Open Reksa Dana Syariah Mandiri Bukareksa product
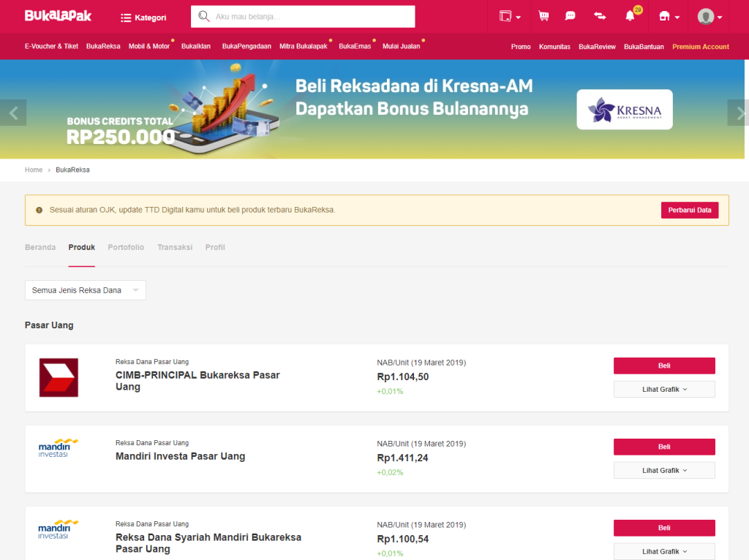Image resolution: width=749 pixels, height=560 pixels. (208, 543)
